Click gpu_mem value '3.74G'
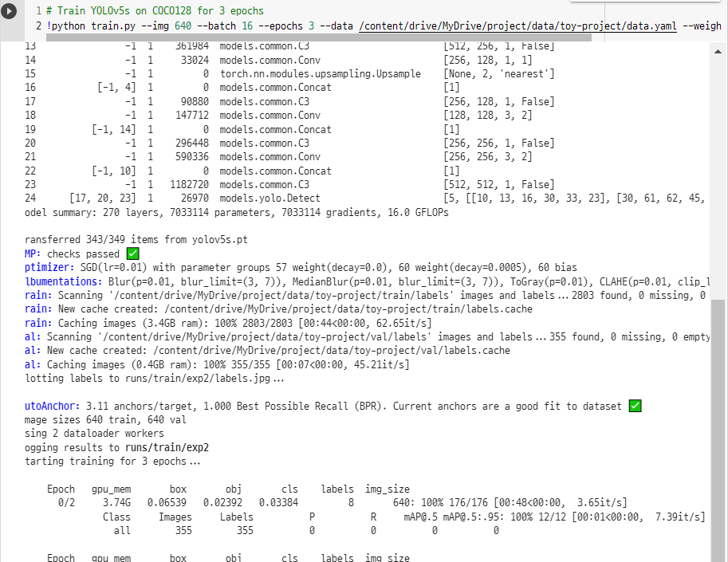The height and width of the screenshot is (562, 728). point(116,502)
